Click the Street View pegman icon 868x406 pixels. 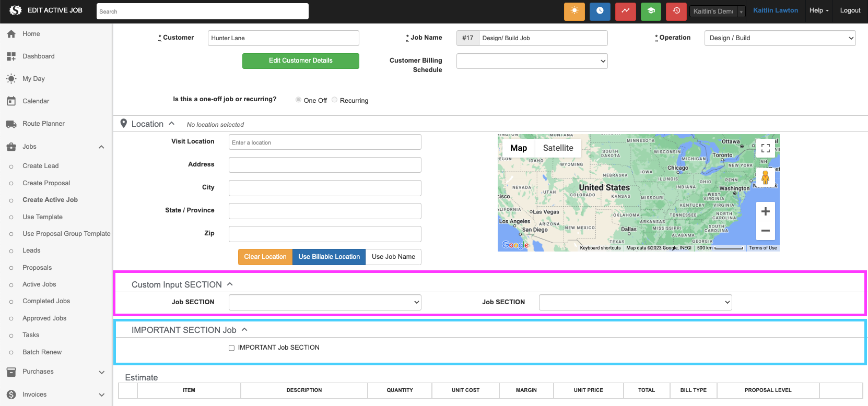pyautogui.click(x=765, y=178)
